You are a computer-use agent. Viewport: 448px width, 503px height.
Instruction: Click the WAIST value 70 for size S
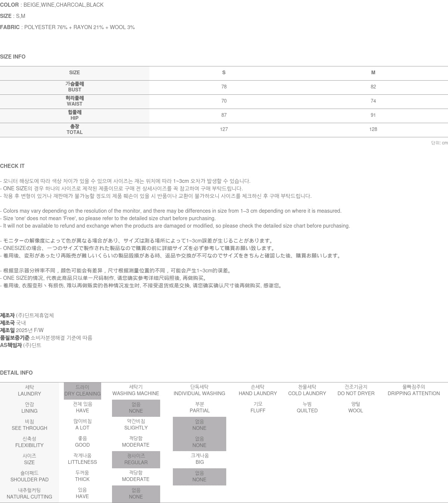point(224,101)
